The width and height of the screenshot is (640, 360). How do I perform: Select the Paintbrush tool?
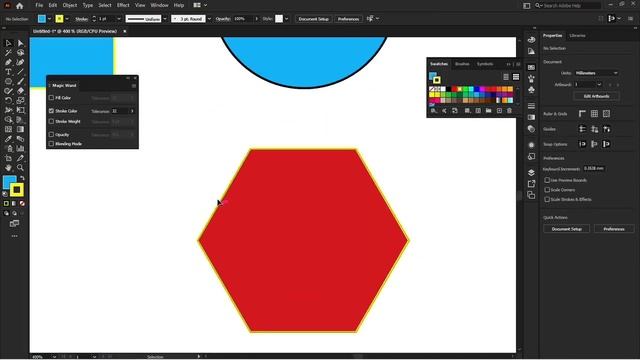click(20, 81)
